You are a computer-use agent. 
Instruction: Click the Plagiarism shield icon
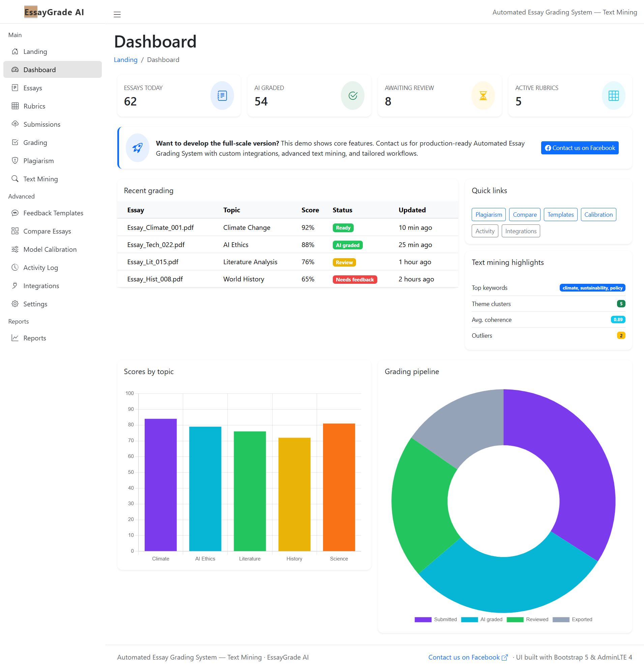tap(16, 160)
